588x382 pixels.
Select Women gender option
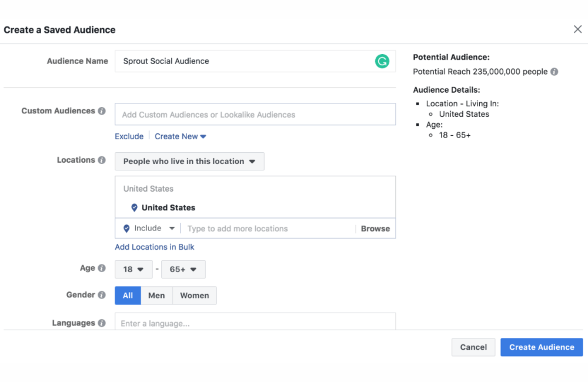click(x=195, y=296)
